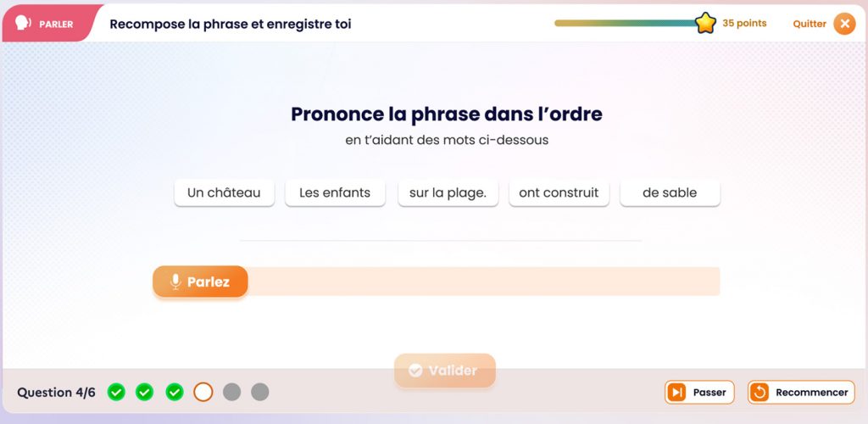Click the orange X quit icon

coord(844,24)
